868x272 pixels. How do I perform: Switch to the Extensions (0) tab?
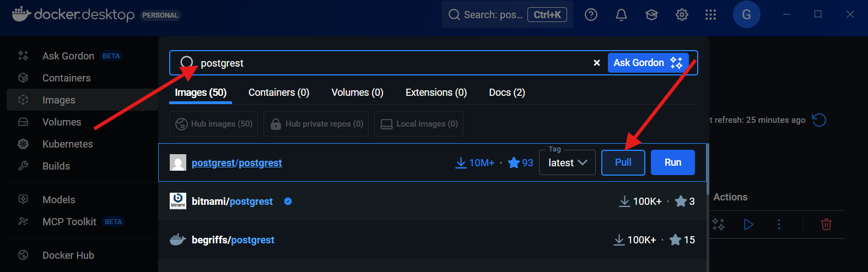tap(436, 93)
